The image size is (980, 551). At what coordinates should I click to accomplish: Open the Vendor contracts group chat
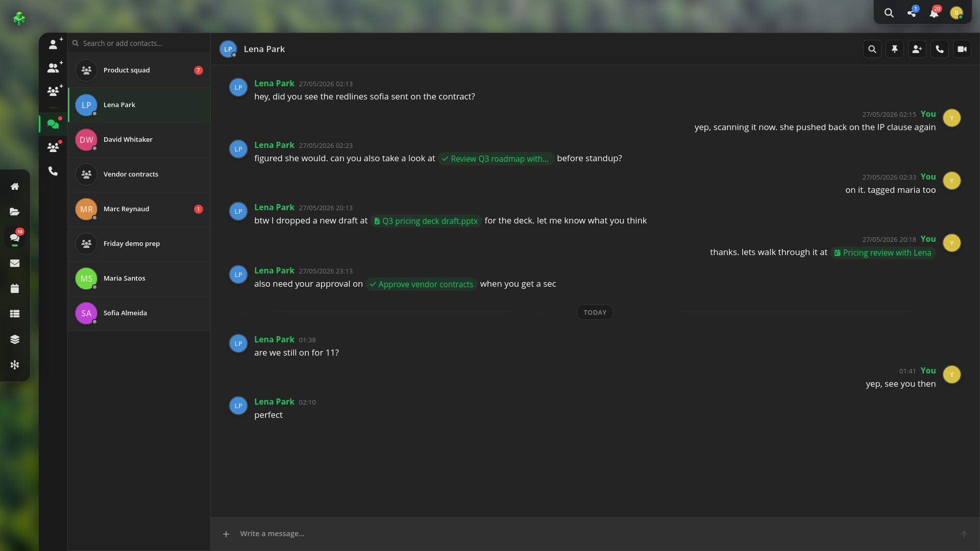point(139,174)
